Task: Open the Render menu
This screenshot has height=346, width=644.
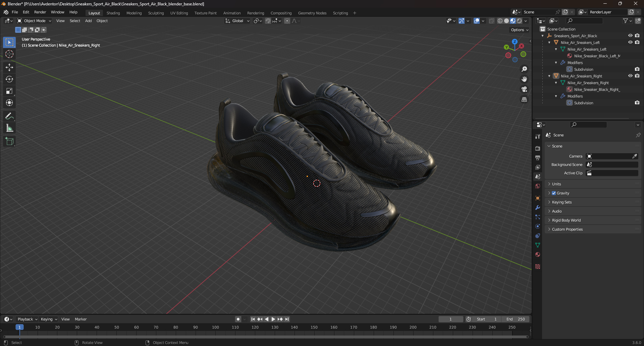Action: coord(40,12)
